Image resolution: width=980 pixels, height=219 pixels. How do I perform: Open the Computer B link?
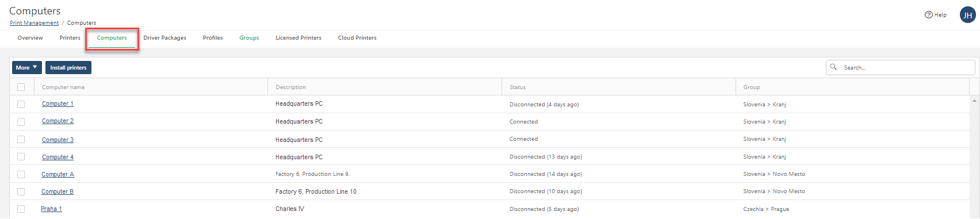58,192
